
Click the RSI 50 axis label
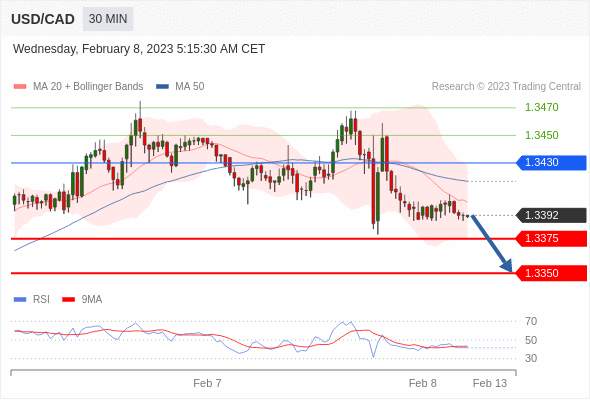point(531,340)
